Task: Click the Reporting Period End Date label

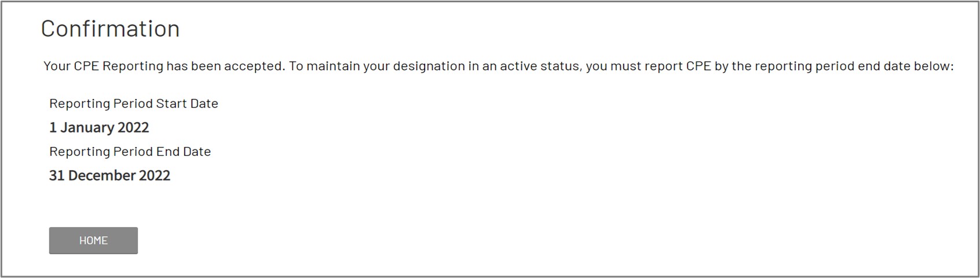Action: [x=130, y=152]
